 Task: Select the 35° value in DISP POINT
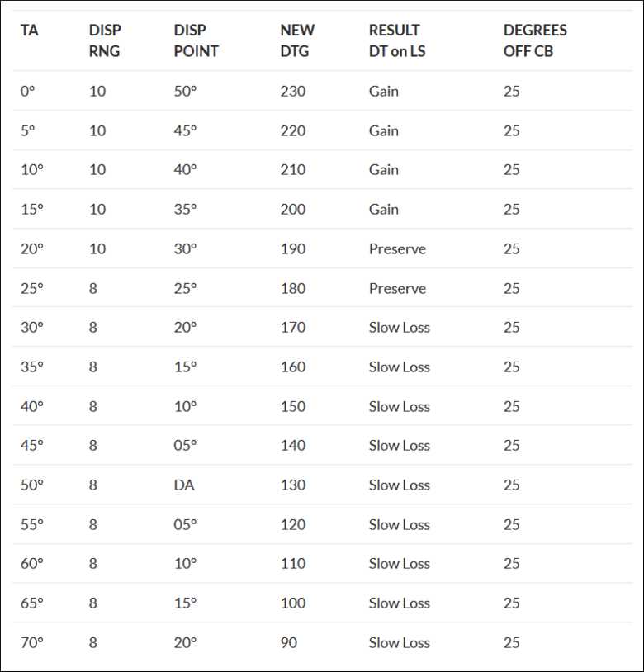(185, 209)
